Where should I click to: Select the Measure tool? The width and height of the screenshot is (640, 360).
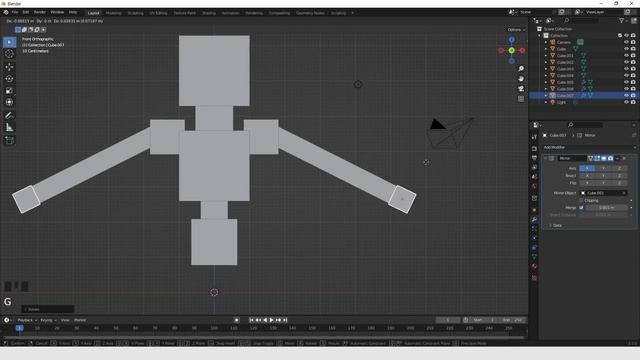pos(9,128)
